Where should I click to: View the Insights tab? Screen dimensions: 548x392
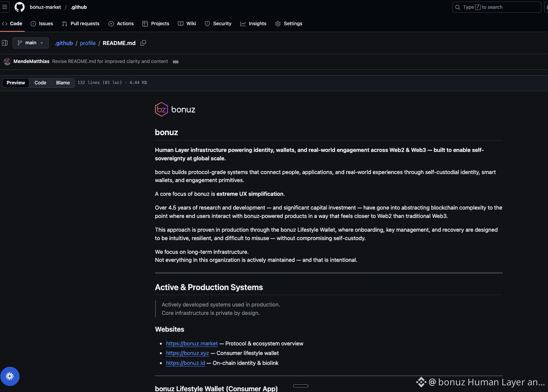(x=253, y=24)
